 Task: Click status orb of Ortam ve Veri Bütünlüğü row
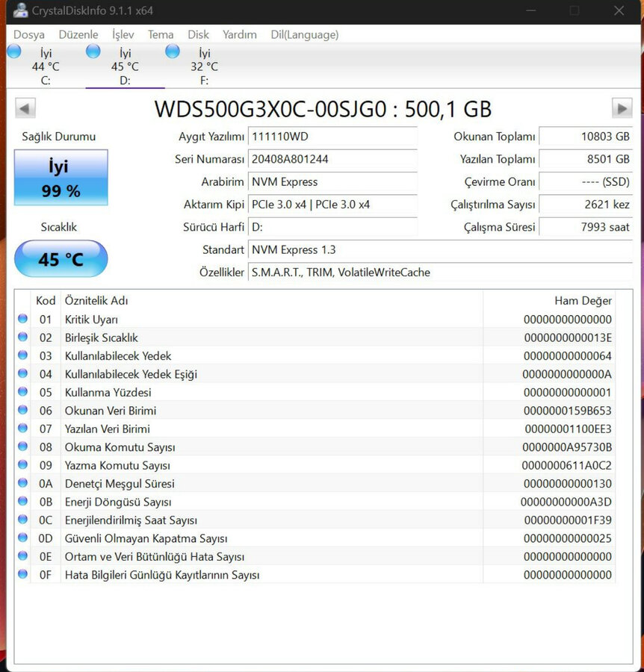22,556
